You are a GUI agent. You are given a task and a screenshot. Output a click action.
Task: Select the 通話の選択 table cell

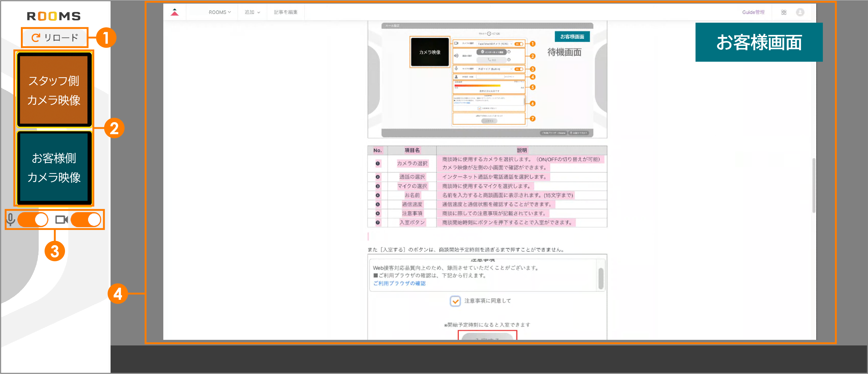click(412, 177)
